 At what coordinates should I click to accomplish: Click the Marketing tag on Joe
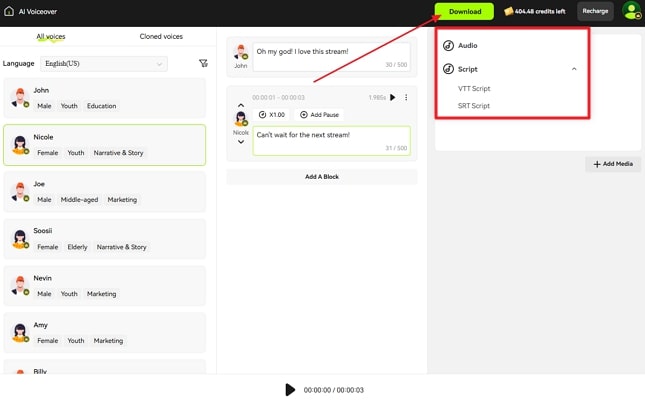pos(122,200)
